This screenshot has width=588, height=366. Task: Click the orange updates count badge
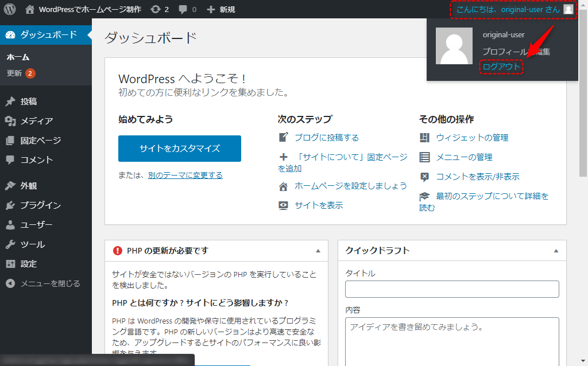tap(30, 73)
